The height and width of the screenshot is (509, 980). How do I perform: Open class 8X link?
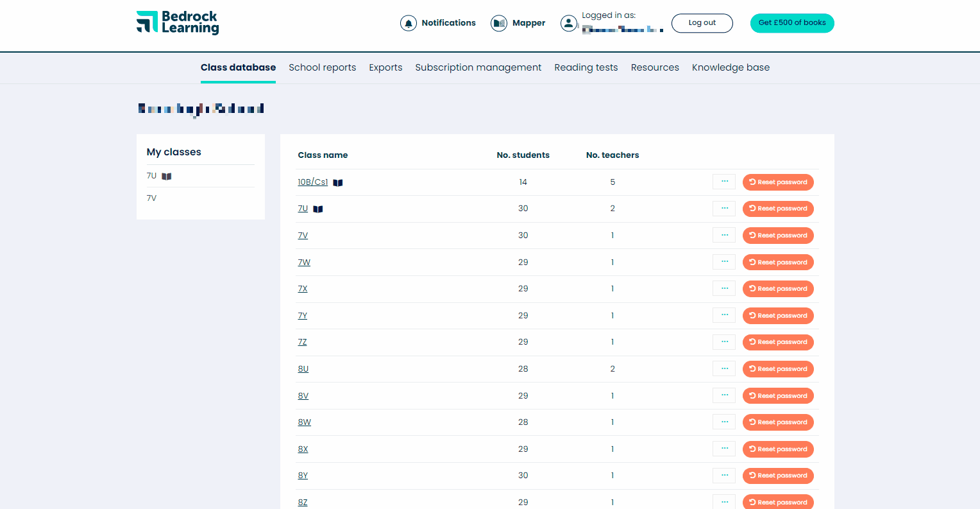coord(303,449)
